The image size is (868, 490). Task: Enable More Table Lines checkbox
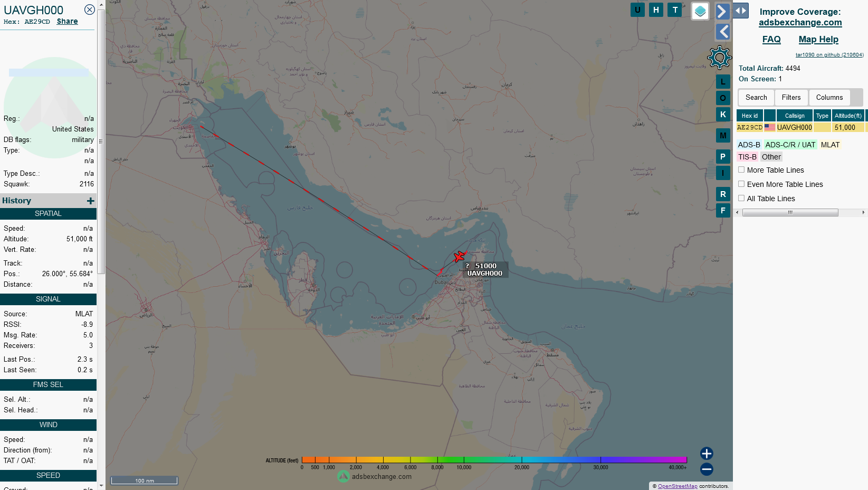(741, 169)
